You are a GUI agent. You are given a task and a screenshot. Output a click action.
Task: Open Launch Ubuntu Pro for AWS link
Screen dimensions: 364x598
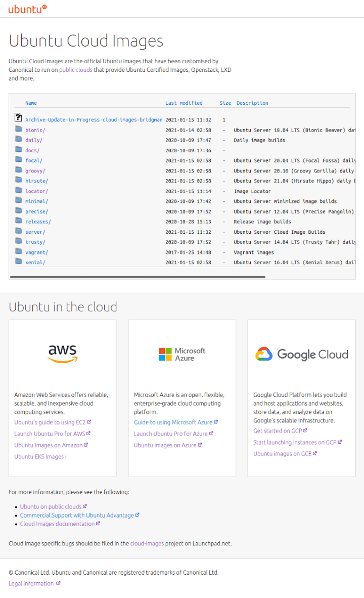pyautogui.click(x=52, y=434)
